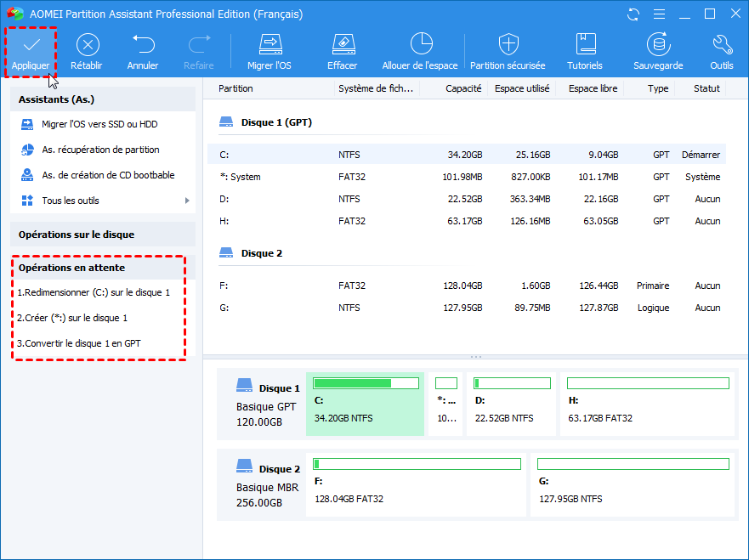Viewport: 749px width, 560px height.
Task: Open the Tutoriels book icon
Action: click(x=585, y=45)
